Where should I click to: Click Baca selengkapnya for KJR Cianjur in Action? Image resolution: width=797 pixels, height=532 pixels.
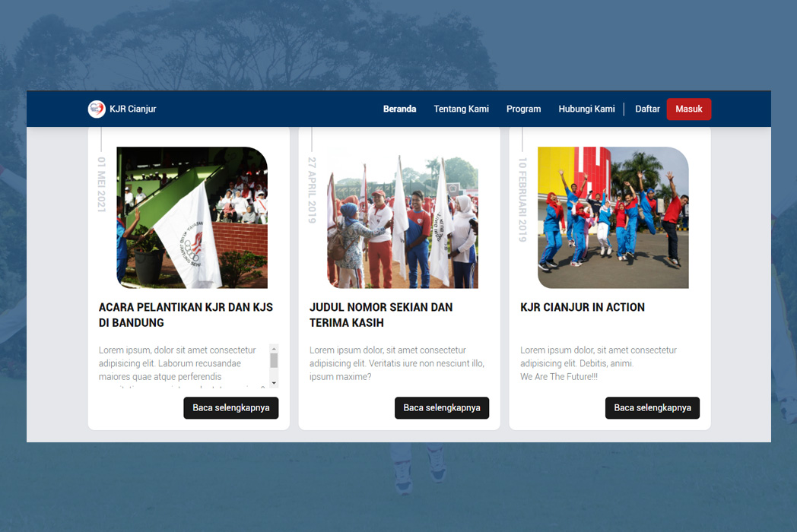coord(652,407)
